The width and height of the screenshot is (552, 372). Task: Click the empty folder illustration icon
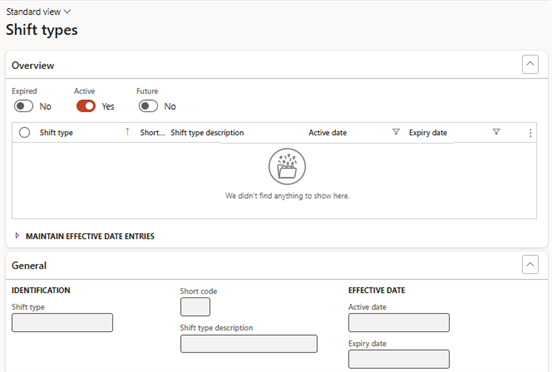287,166
